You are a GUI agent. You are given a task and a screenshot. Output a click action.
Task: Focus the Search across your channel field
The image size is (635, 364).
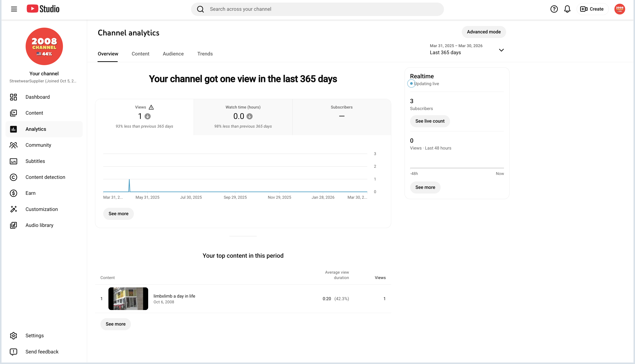(x=317, y=9)
